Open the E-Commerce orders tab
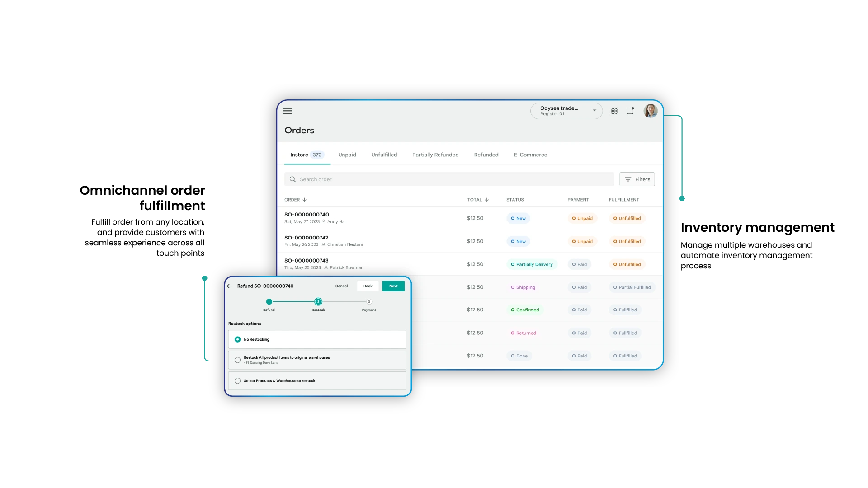Image resolution: width=868 pixels, height=488 pixels. 530,155
